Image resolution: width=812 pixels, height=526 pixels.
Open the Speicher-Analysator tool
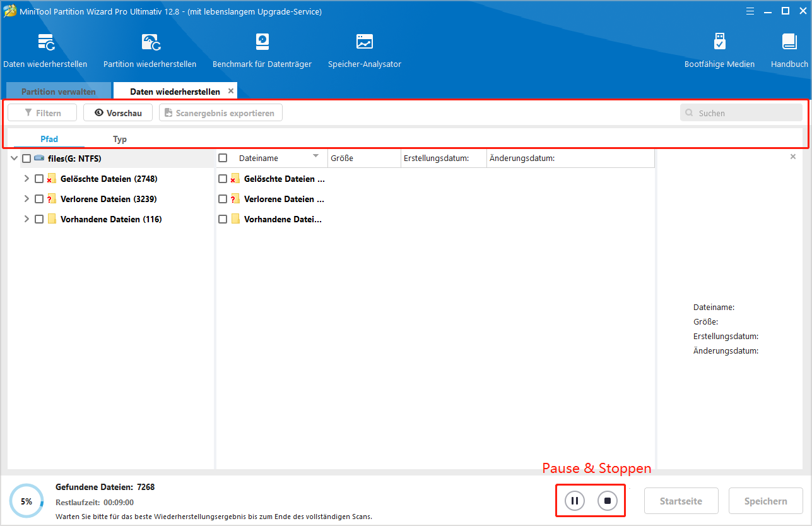[365, 42]
